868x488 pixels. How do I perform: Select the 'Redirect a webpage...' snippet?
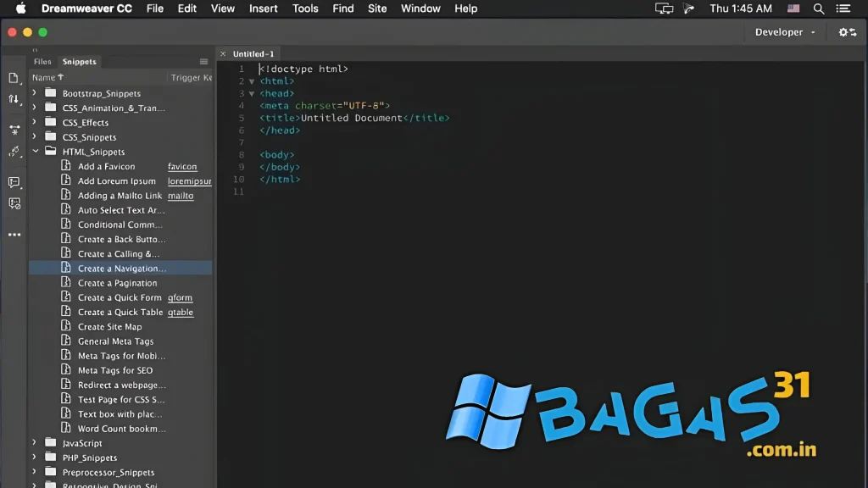pos(122,385)
